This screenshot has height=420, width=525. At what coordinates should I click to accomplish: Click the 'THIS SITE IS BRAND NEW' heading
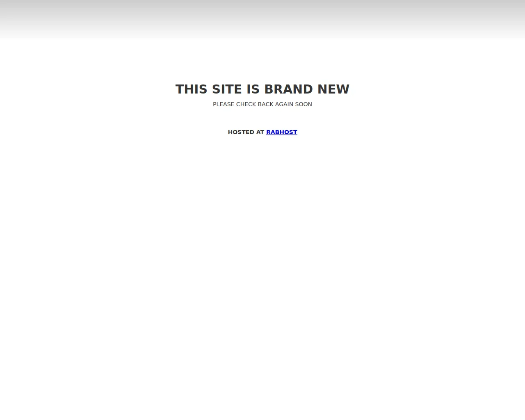click(x=262, y=89)
